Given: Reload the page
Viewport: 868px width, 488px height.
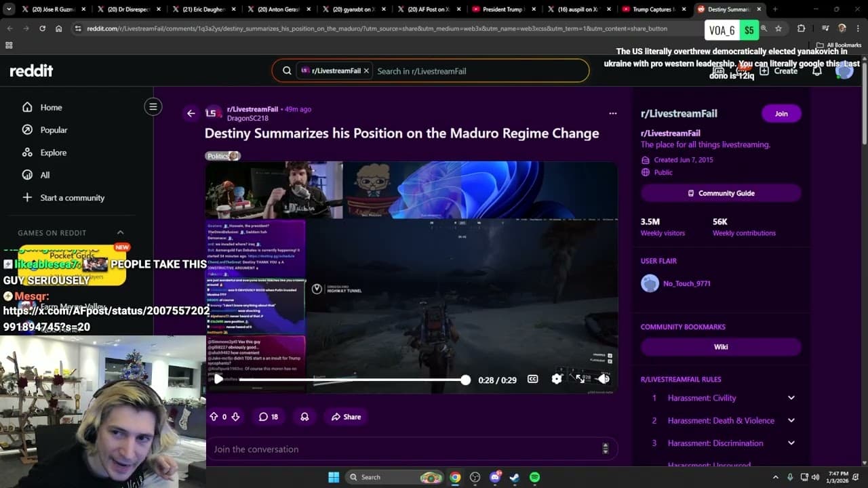Looking at the screenshot, I should point(42,28).
